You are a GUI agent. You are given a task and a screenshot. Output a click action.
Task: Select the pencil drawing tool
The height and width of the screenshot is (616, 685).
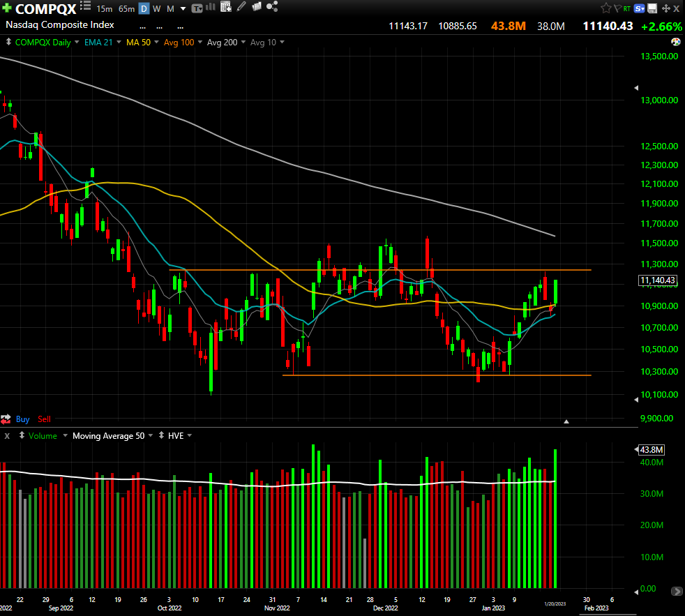[241, 6]
